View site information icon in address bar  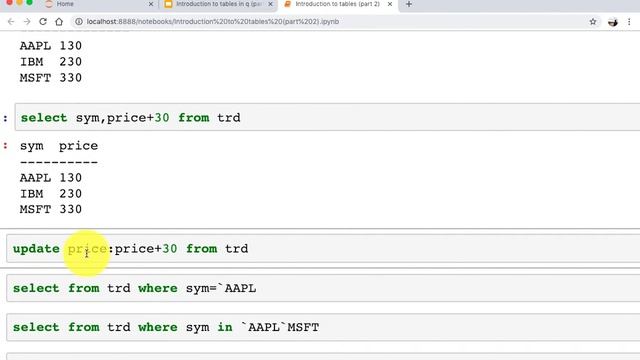(79, 22)
